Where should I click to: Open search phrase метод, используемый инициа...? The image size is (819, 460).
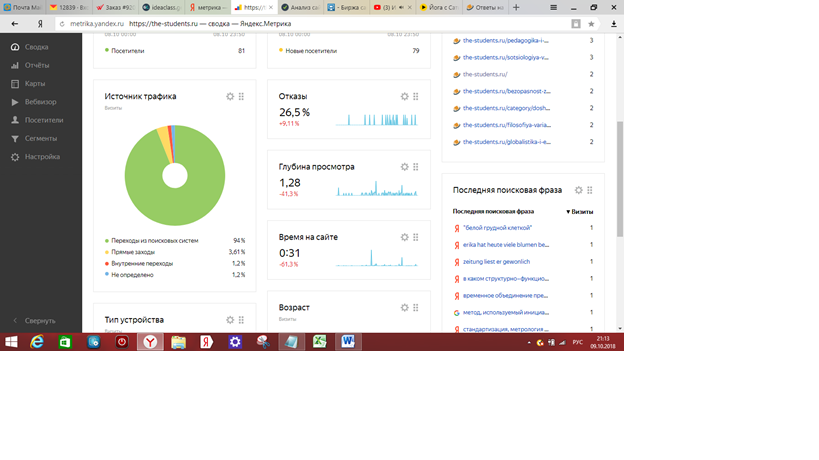click(x=506, y=313)
